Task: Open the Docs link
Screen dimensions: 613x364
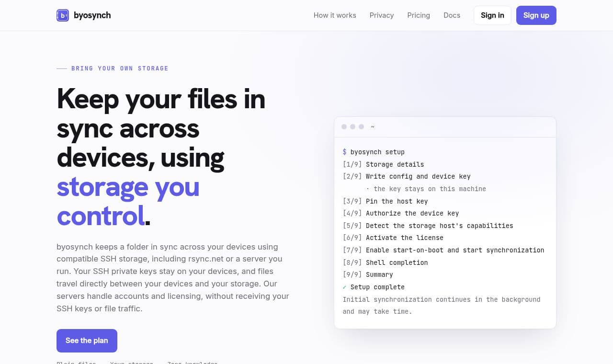Action: point(452,15)
